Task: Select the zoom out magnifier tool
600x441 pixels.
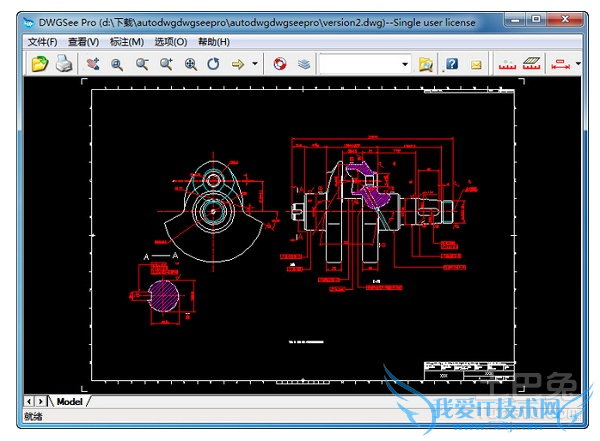Action: (x=141, y=64)
